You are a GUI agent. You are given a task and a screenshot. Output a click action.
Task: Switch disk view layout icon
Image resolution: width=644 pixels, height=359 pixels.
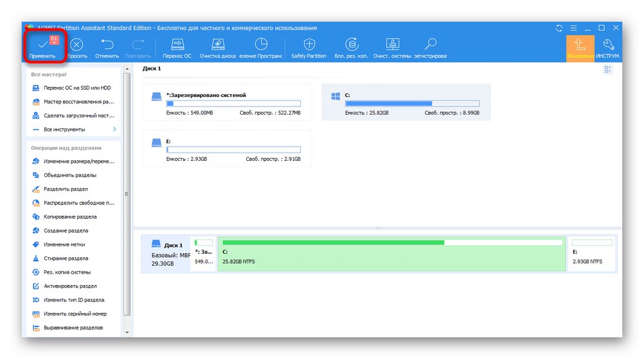tap(607, 69)
